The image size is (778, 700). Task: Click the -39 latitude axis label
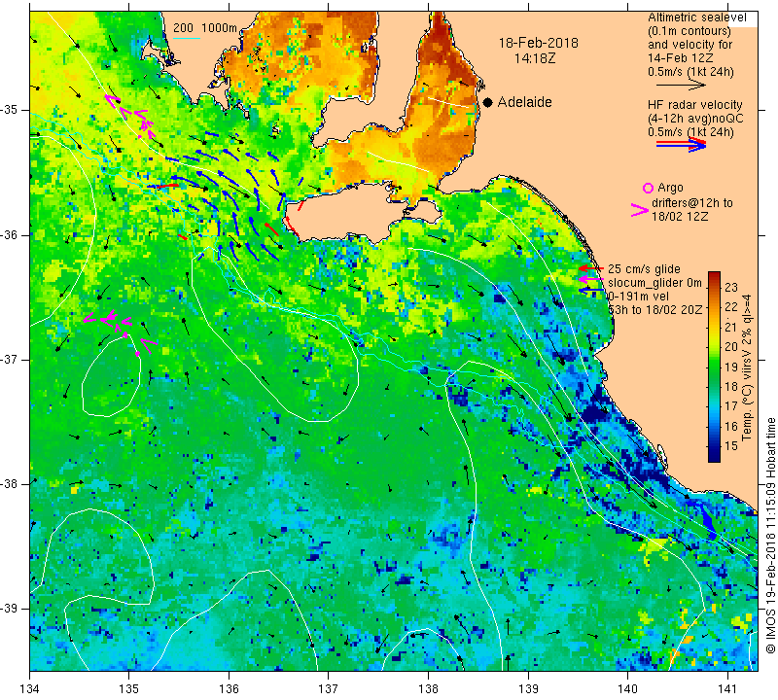click(10, 609)
